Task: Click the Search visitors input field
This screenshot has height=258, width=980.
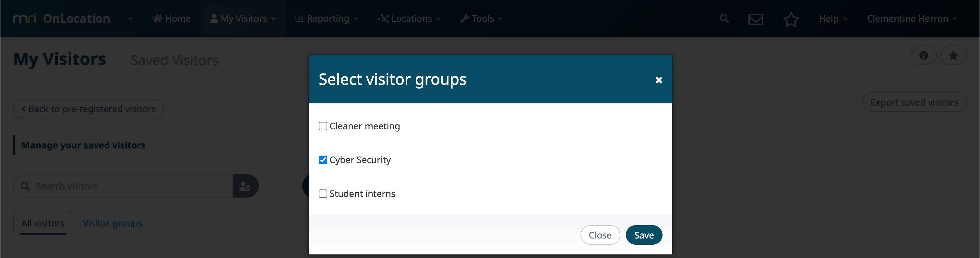Action: pyautogui.click(x=123, y=186)
